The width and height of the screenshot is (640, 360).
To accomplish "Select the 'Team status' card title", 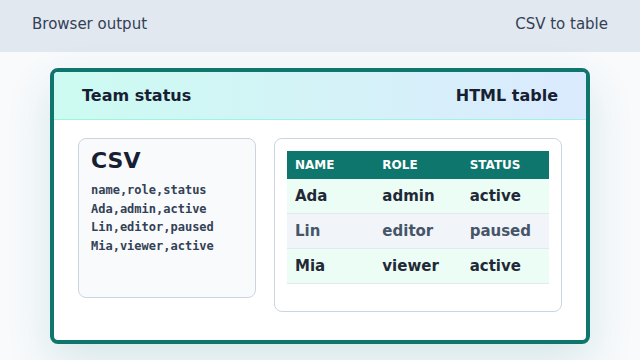I will coord(136,96).
